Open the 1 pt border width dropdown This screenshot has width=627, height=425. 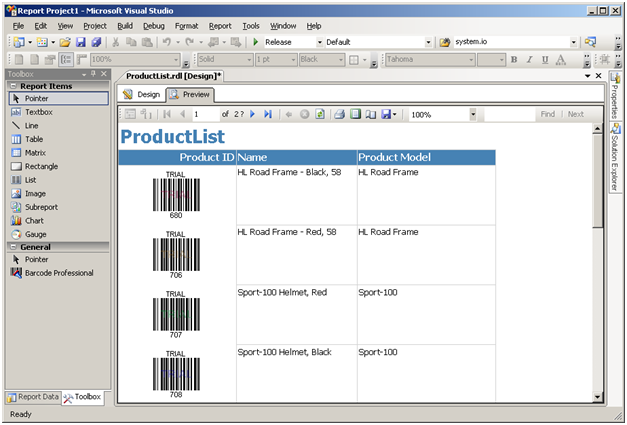(x=294, y=60)
